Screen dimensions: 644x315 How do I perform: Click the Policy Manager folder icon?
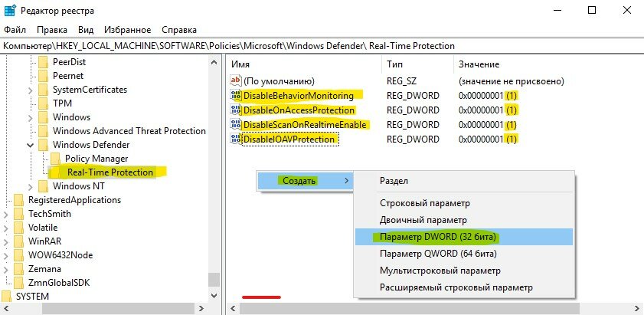(55, 159)
